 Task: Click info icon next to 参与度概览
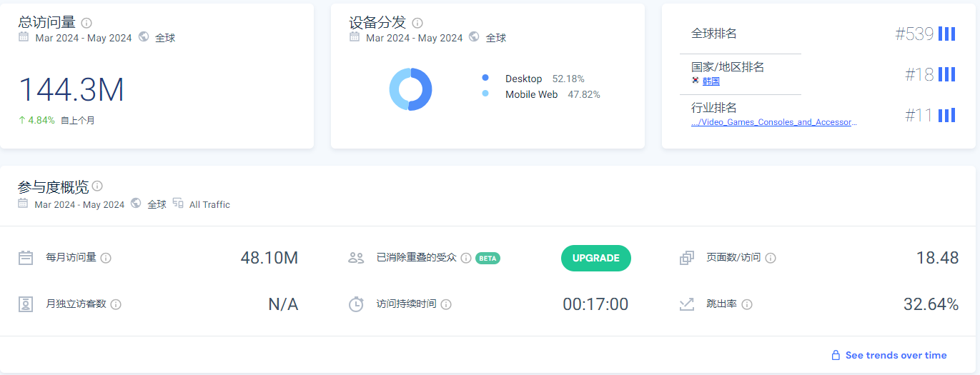point(97,186)
